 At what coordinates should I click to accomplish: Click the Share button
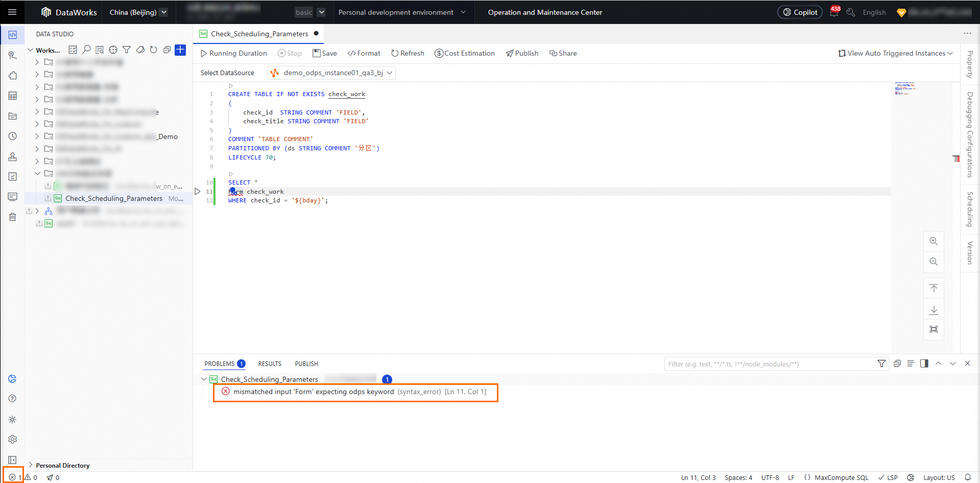coord(563,53)
